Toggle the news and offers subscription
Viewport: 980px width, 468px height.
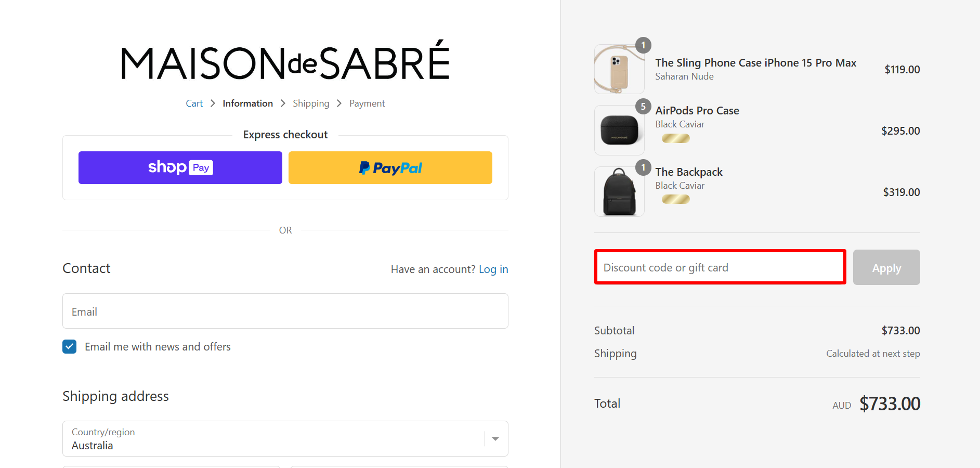point(69,346)
